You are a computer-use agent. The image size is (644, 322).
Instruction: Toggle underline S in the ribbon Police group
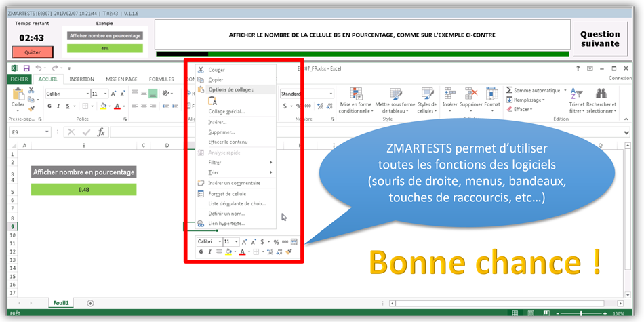point(67,106)
